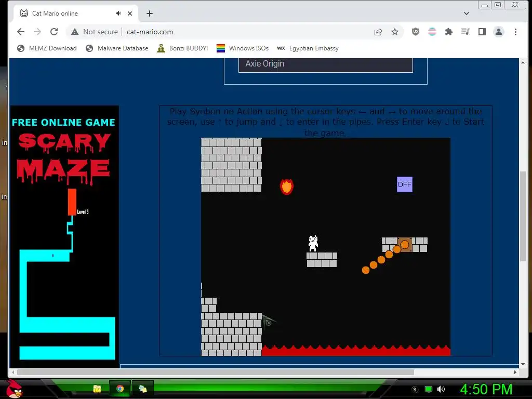This screenshot has height=399, width=532.
Task: Open the Bonzi BUDDY! bookmark
Action: click(x=182, y=48)
